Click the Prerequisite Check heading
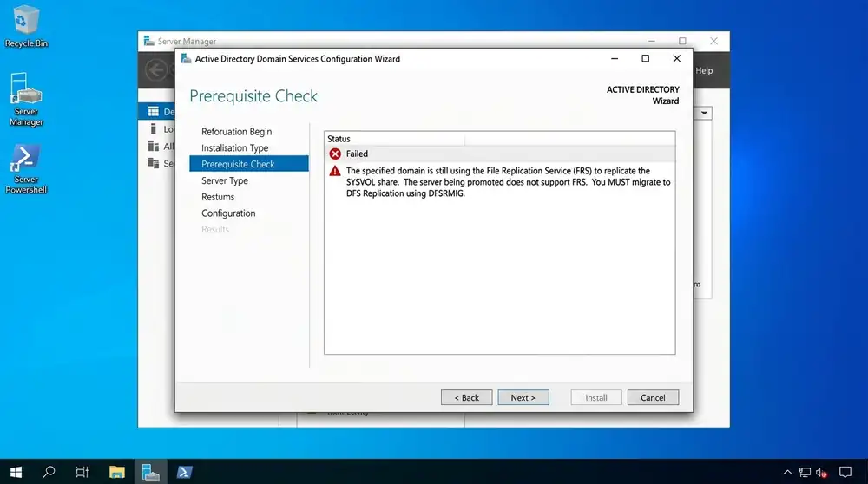Image resolution: width=868 pixels, height=484 pixels. tap(253, 96)
